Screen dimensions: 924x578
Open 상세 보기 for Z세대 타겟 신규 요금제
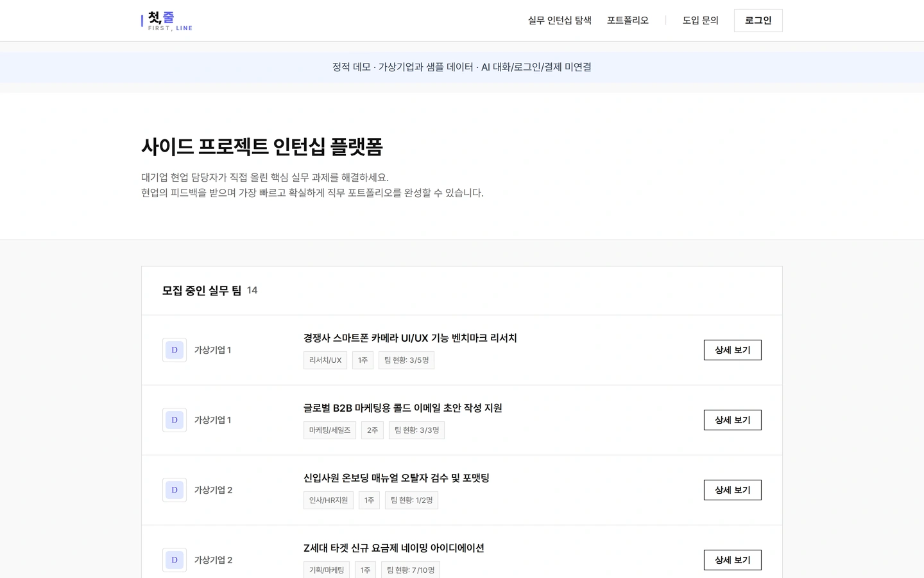(733, 560)
